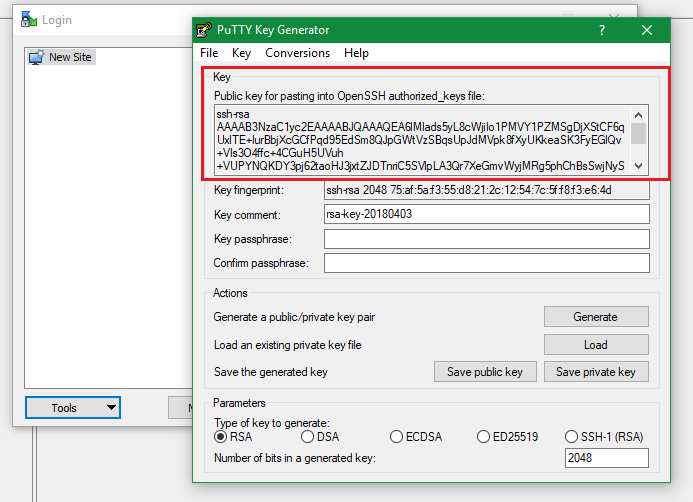Open the Tools dropdown in Login window
Screen dimensions: 693x502
pyautogui.click(x=73, y=407)
